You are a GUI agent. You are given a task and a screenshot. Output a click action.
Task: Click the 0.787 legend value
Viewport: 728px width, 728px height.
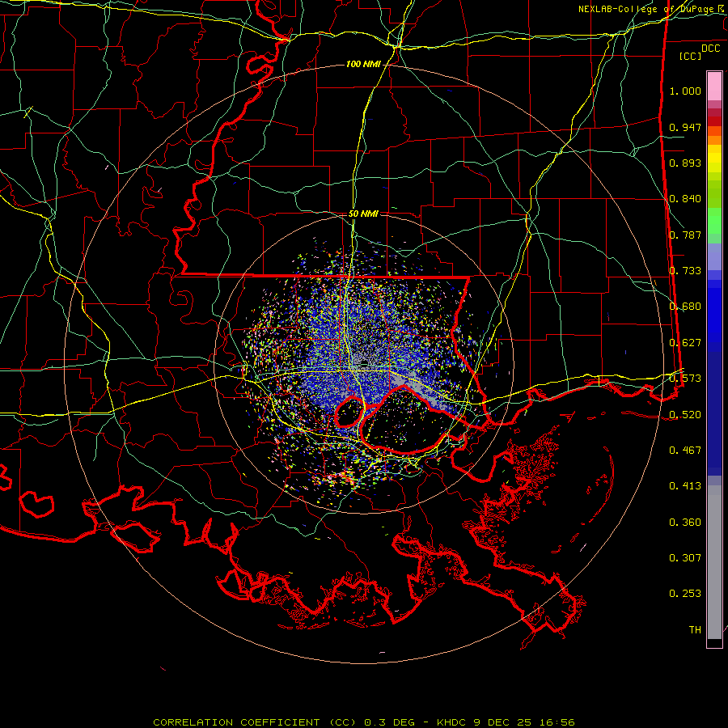point(685,235)
